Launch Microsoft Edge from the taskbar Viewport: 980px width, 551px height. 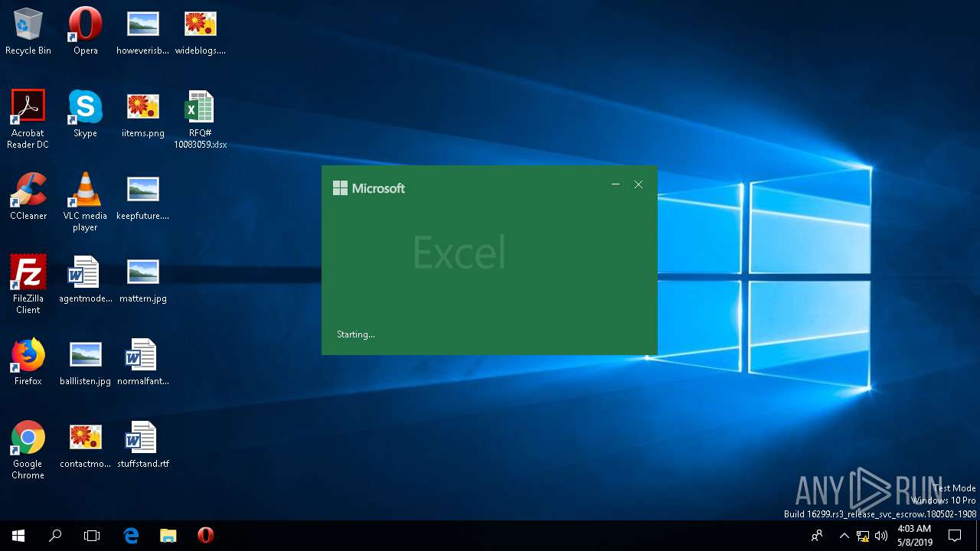pyautogui.click(x=131, y=536)
